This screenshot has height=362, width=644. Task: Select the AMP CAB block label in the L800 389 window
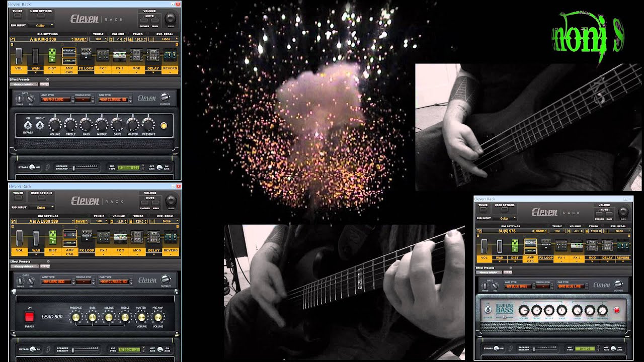pyautogui.click(x=69, y=252)
